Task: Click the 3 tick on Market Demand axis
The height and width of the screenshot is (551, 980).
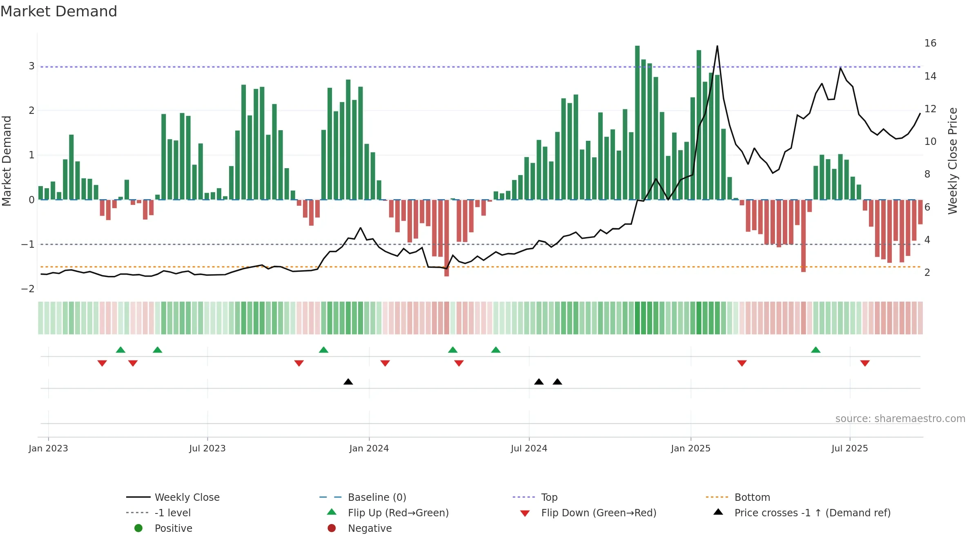Action: tap(31, 66)
